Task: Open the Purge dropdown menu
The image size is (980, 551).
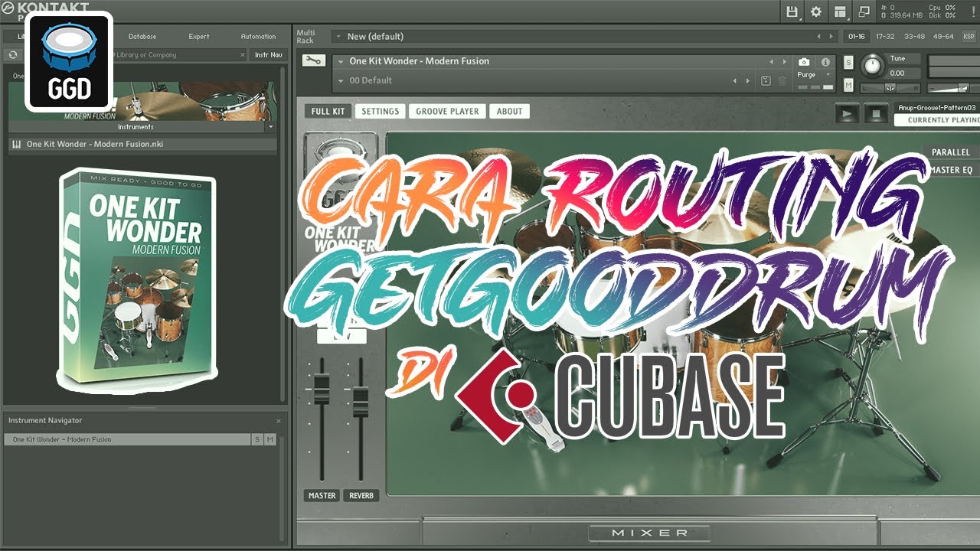Action: 813,75
